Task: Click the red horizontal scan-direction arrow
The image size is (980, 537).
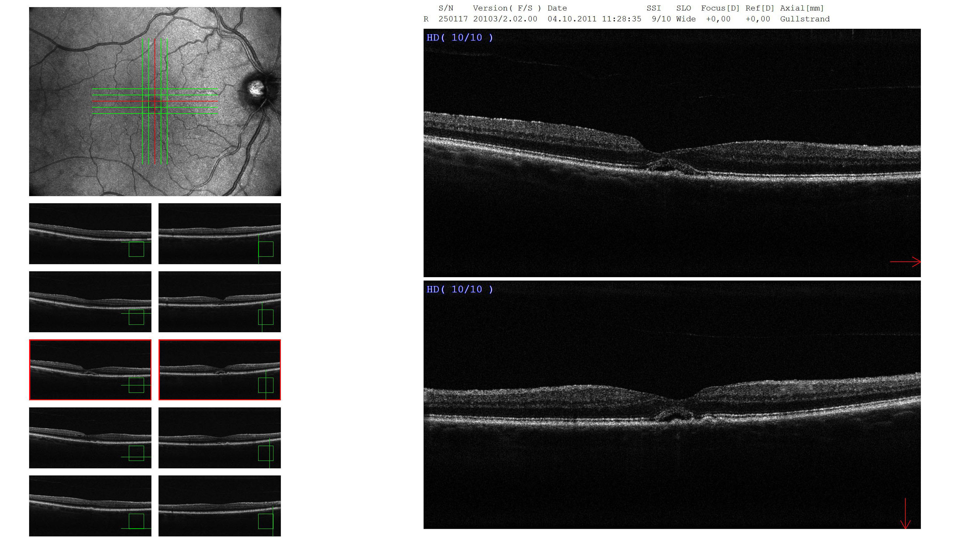Action: coord(905,261)
